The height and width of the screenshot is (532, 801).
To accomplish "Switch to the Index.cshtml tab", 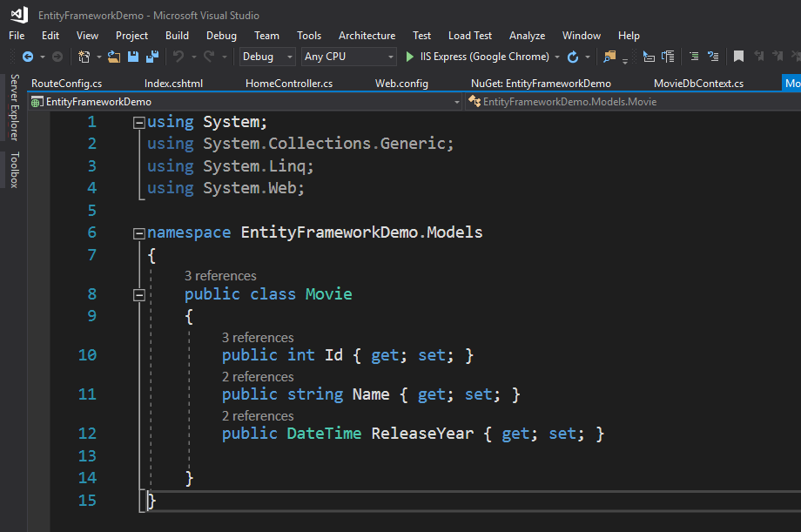I will pos(173,84).
